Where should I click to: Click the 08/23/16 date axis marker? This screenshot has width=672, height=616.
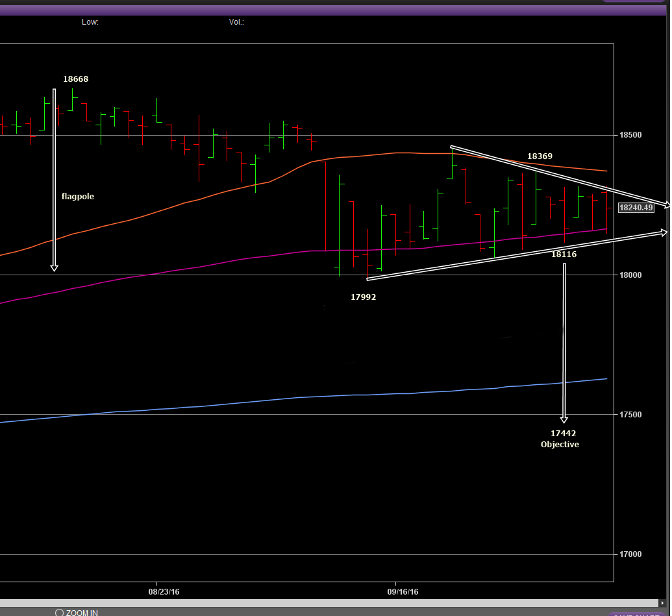click(x=164, y=591)
